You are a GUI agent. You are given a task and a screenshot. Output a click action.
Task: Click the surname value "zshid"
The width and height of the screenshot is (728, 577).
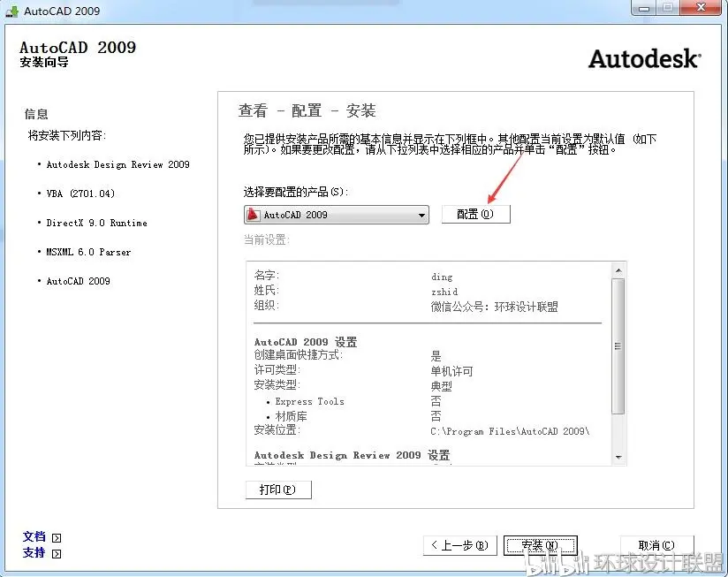tap(444, 292)
